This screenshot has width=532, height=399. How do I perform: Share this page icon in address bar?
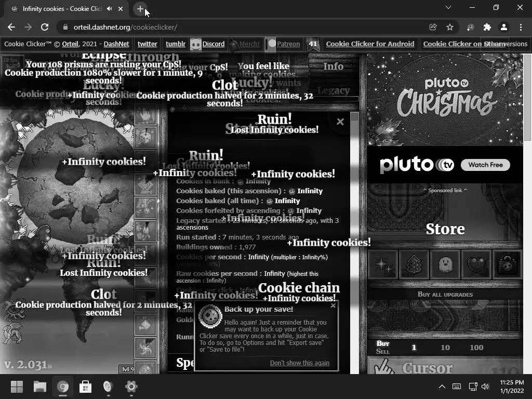[x=433, y=27]
